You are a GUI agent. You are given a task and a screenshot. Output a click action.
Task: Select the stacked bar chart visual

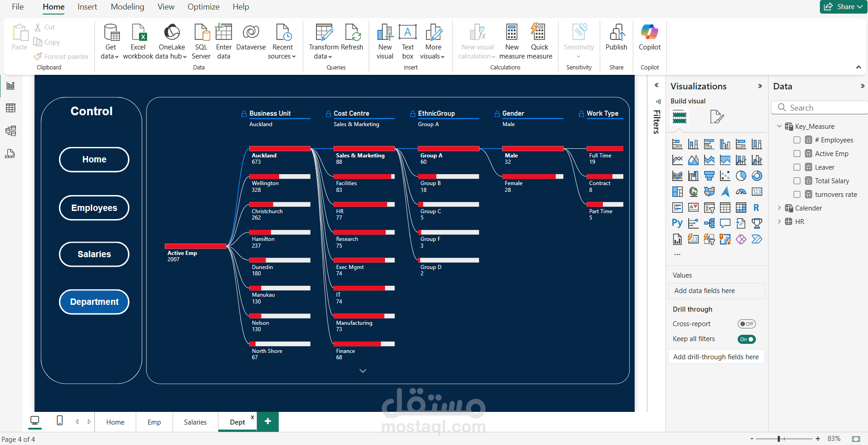pyautogui.click(x=677, y=144)
